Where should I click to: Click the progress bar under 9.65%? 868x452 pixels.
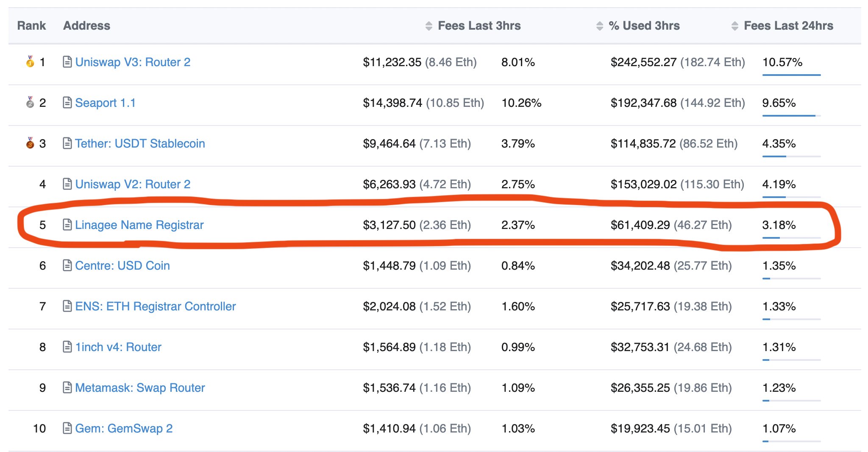(791, 116)
